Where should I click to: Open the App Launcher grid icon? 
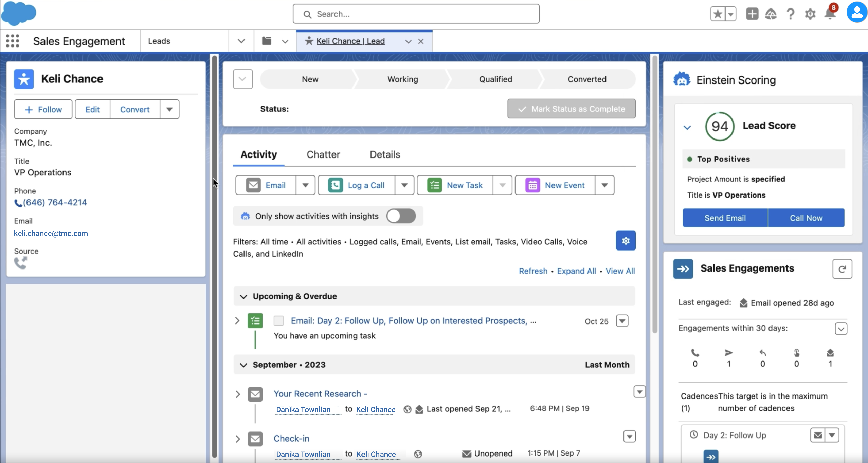click(12, 41)
